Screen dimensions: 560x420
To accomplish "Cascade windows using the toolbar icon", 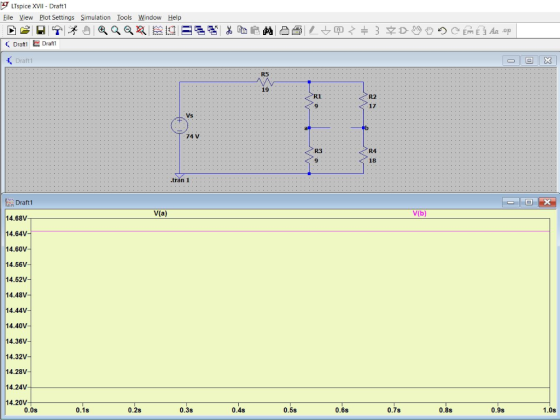I will 200,31.
